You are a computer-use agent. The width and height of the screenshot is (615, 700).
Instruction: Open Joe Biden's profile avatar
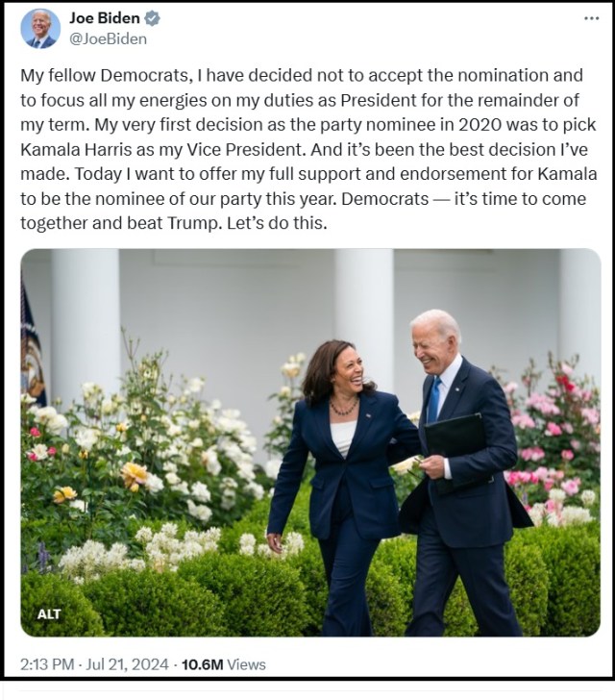(40, 28)
